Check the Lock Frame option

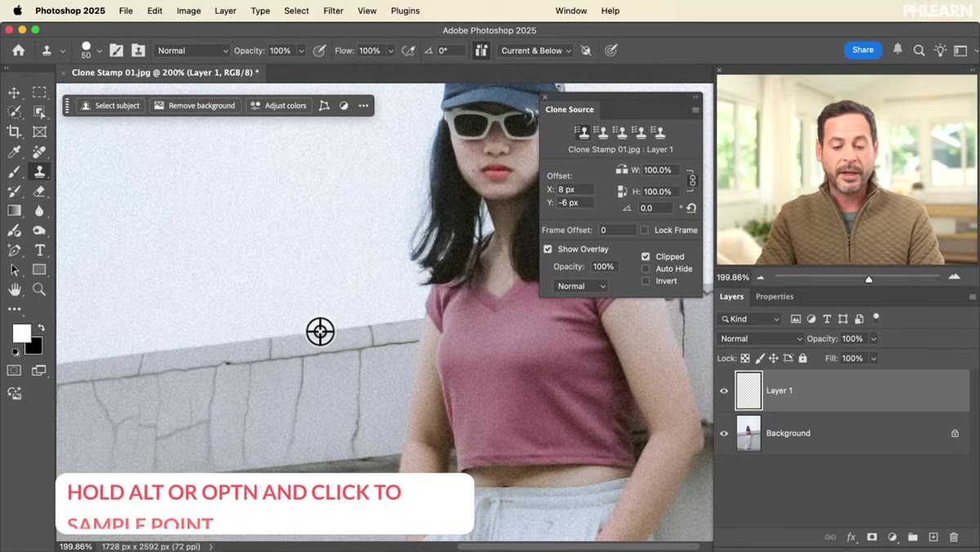[644, 230]
